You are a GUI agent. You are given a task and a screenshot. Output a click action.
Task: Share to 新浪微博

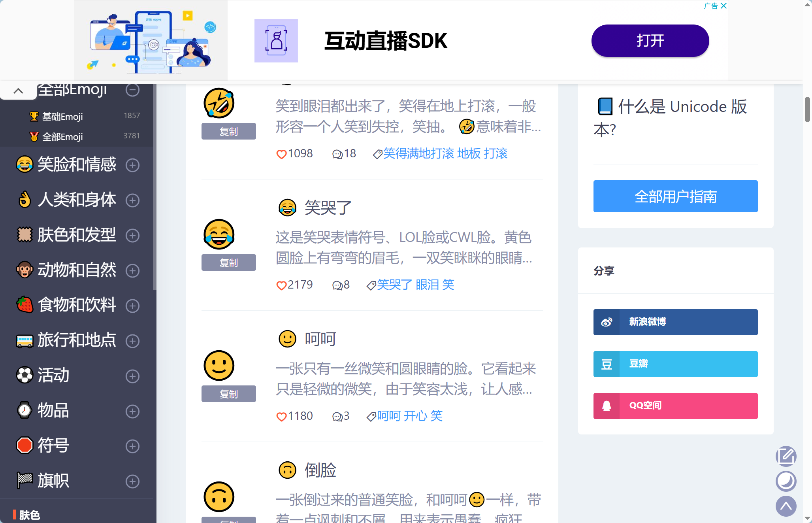click(675, 322)
